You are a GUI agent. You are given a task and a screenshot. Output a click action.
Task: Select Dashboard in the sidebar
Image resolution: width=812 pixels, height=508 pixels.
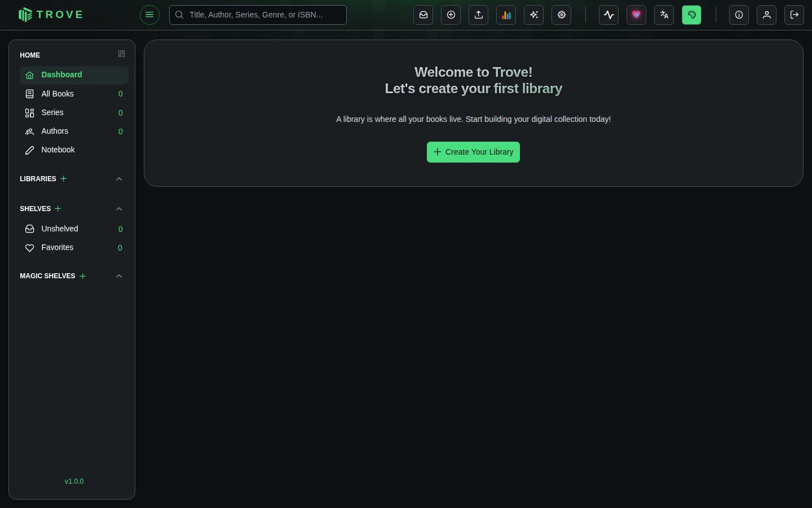coord(74,75)
